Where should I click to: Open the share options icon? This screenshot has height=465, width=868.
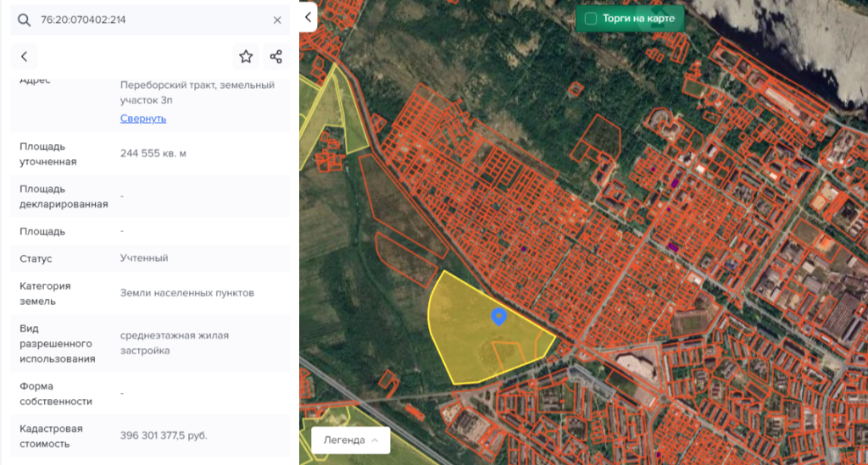275,57
